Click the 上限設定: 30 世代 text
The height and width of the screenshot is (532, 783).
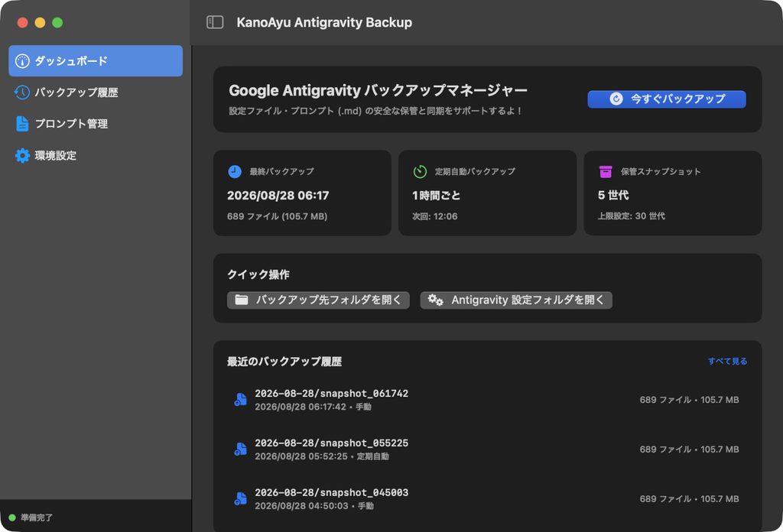pos(631,216)
